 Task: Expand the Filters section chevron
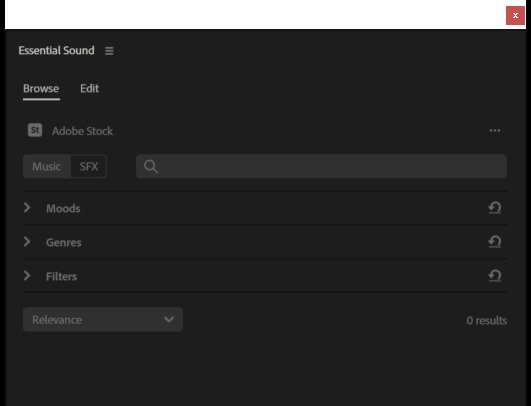coord(27,276)
